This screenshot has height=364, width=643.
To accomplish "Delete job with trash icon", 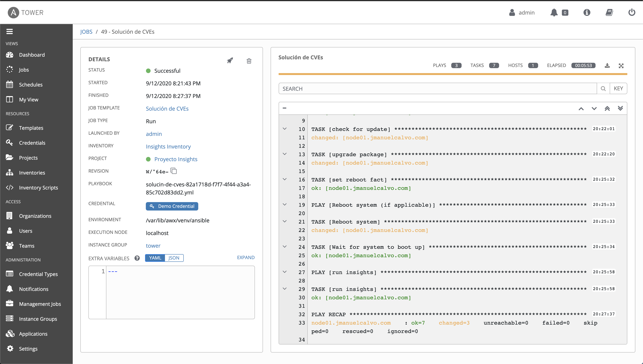I will click(249, 61).
